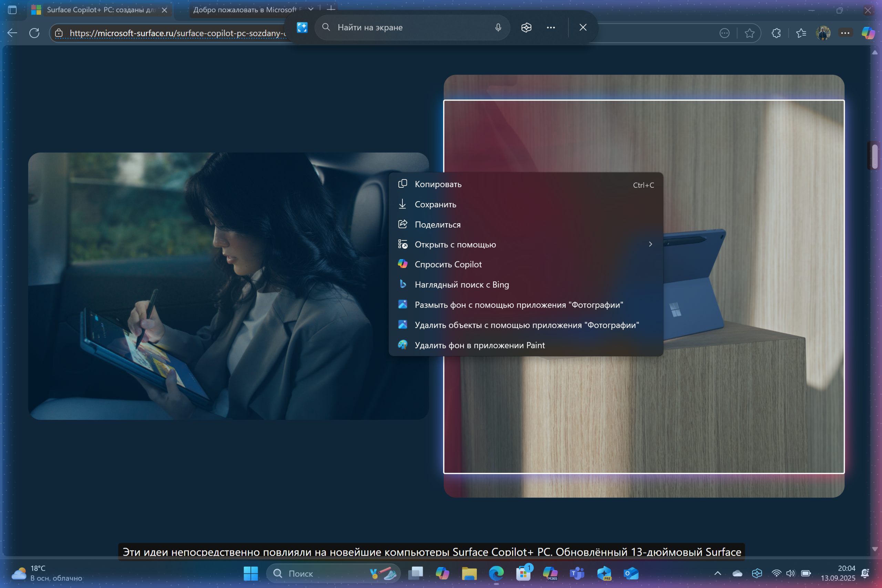Open weather widget showing 18°C
Screen dimensions: 882x588
pos(47,573)
